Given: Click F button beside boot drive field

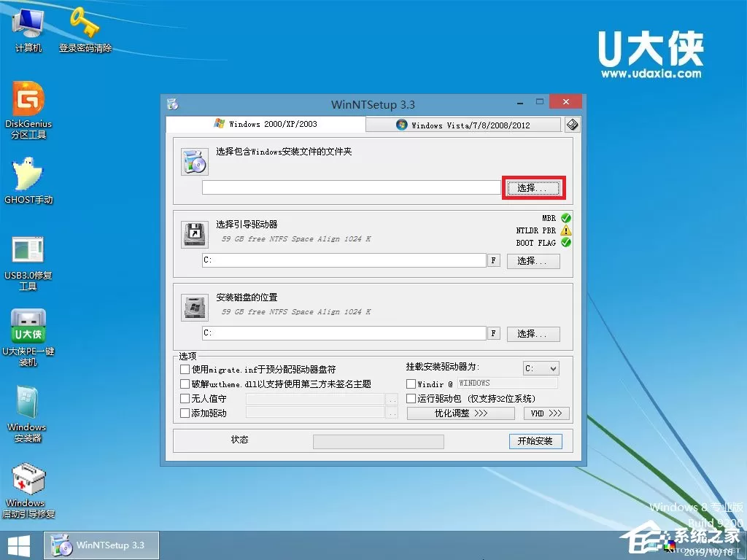Looking at the screenshot, I should point(494,260).
